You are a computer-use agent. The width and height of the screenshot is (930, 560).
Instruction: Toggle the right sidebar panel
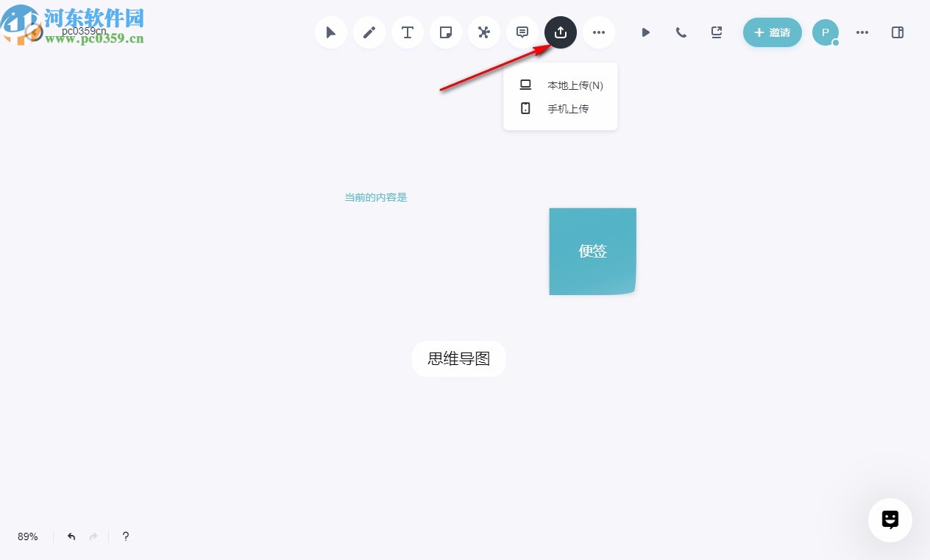pos(897,32)
